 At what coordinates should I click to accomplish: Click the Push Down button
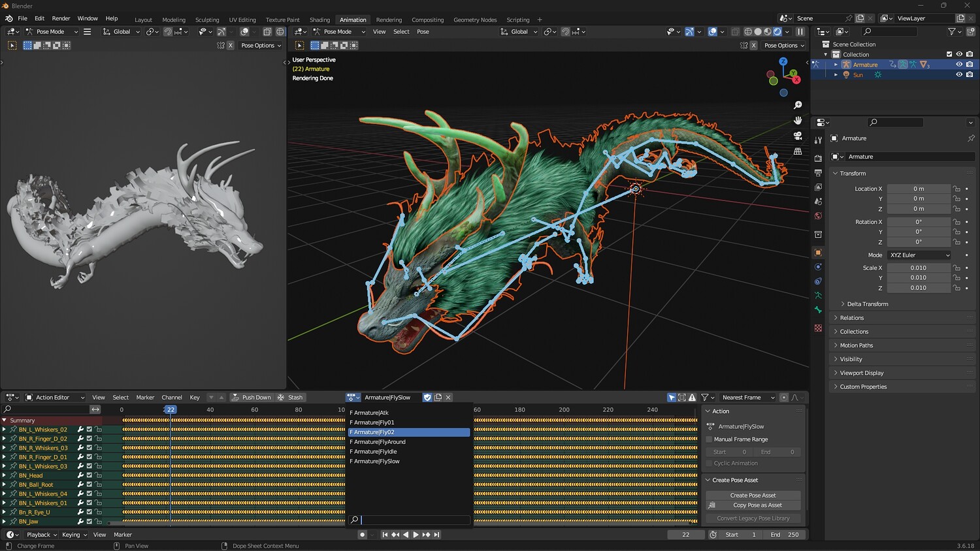[x=251, y=398]
